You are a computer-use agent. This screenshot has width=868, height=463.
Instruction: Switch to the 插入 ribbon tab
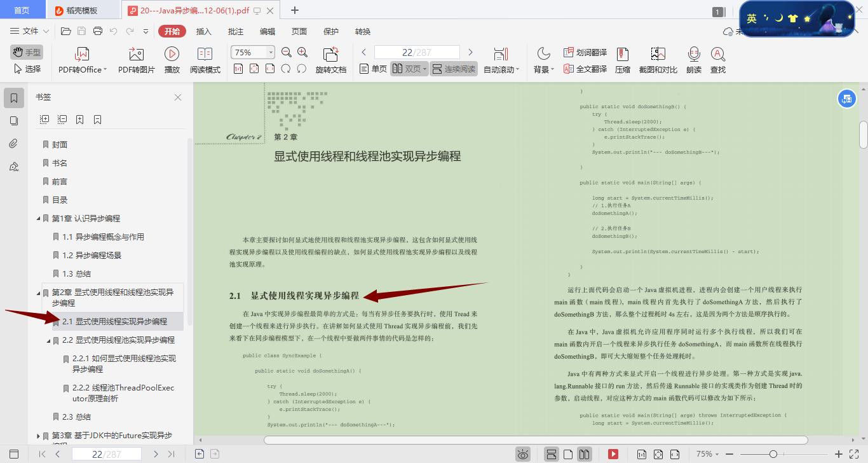point(204,31)
